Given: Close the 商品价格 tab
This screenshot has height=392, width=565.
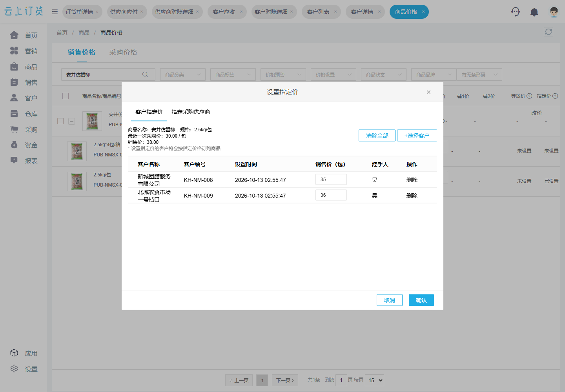Looking at the screenshot, I should point(423,12).
